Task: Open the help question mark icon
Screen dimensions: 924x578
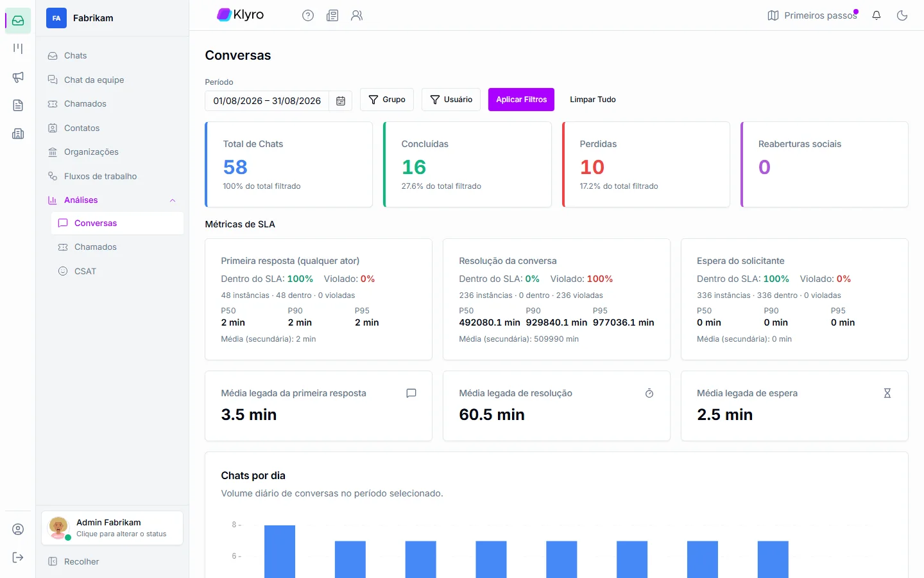Action: point(308,15)
